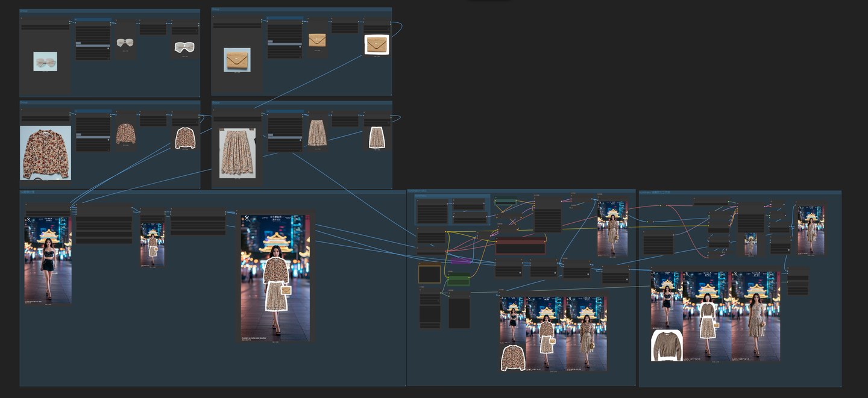Select the large composited preview with outlined outfit
Image resolution: width=868 pixels, height=398 pixels.
[x=275, y=278]
